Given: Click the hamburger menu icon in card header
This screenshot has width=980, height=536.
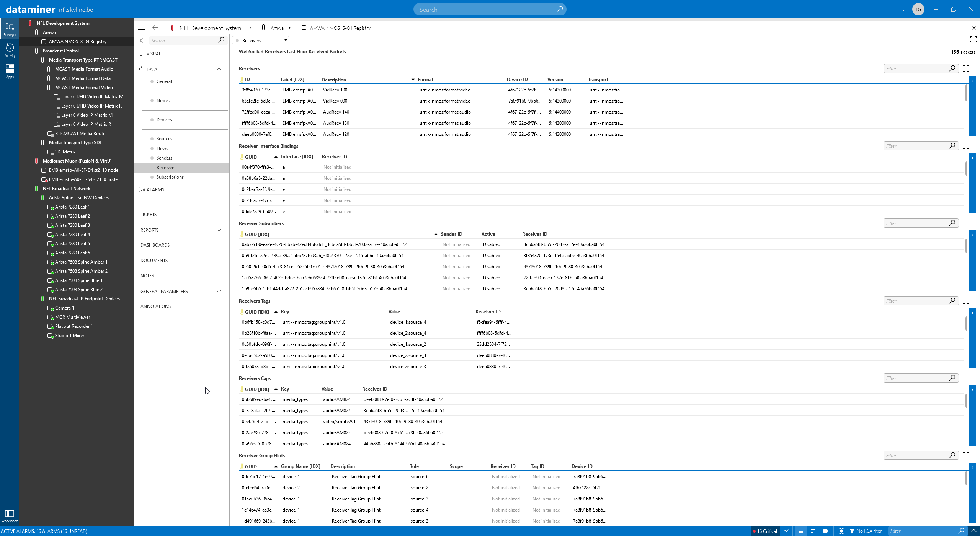Looking at the screenshot, I should tap(142, 28).
